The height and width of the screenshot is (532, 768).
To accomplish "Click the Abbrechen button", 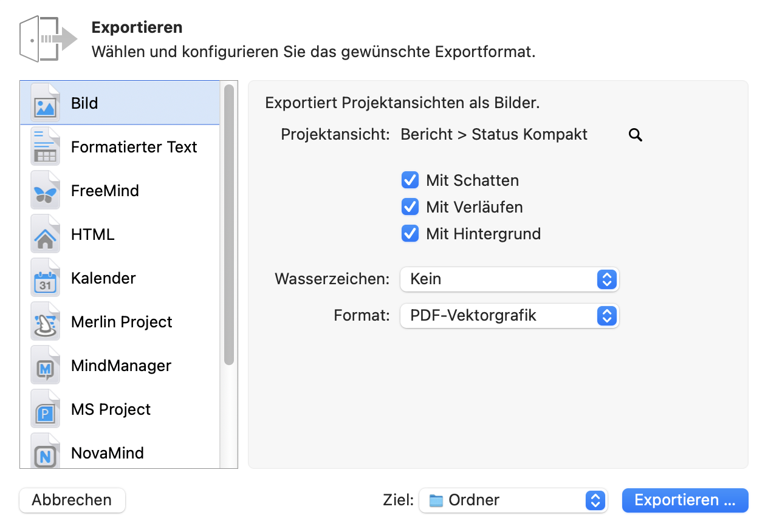I will (x=72, y=500).
